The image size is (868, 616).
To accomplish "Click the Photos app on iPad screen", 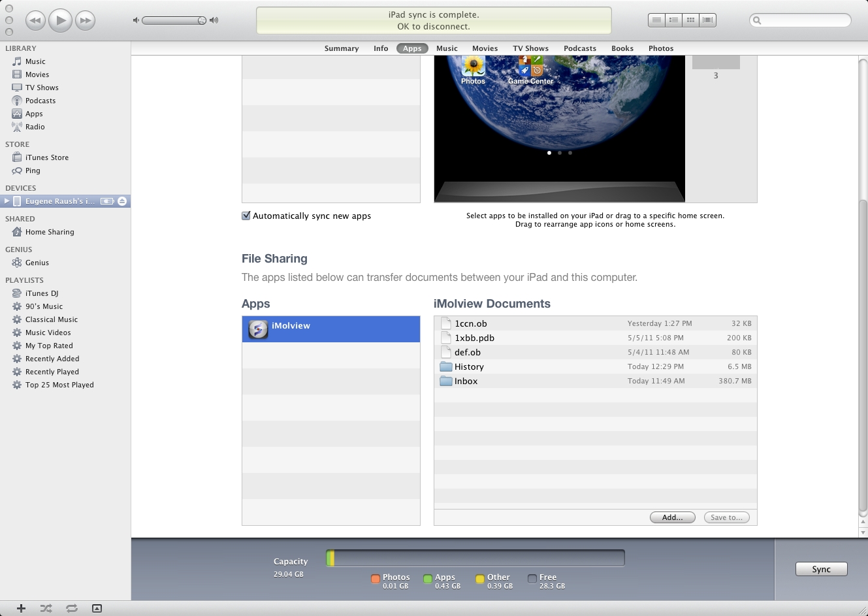I will coord(473,70).
